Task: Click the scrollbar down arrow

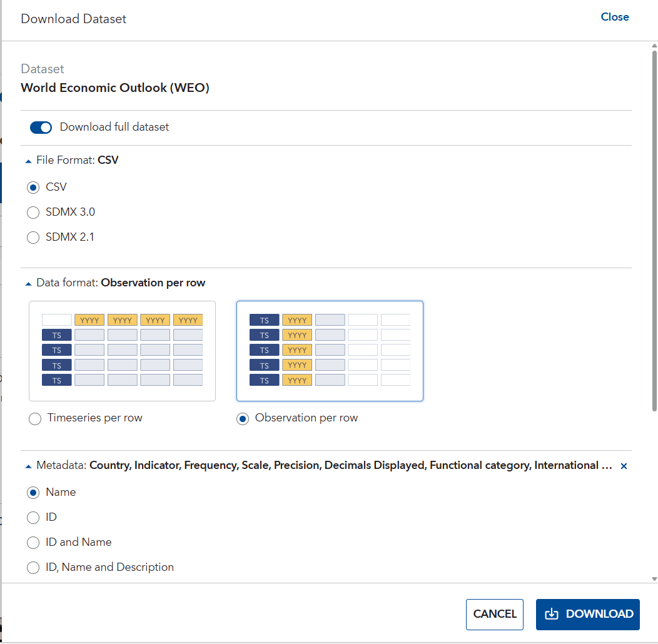Action: (654, 580)
